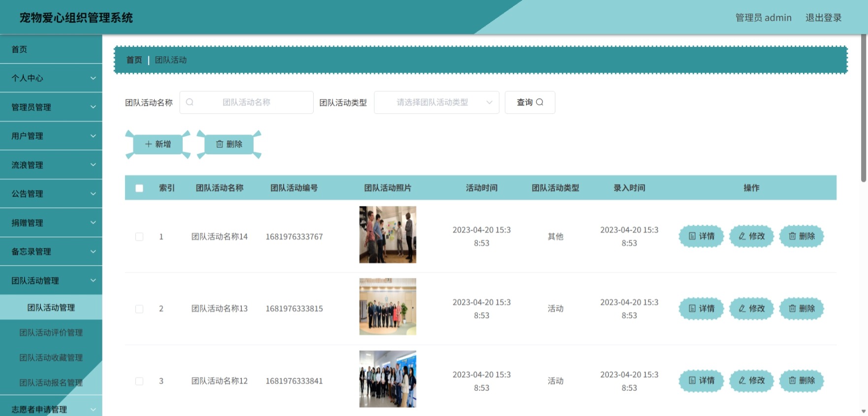
Task: Click the 删除 trash icon in row 团队活动名称14
Action: click(x=792, y=236)
